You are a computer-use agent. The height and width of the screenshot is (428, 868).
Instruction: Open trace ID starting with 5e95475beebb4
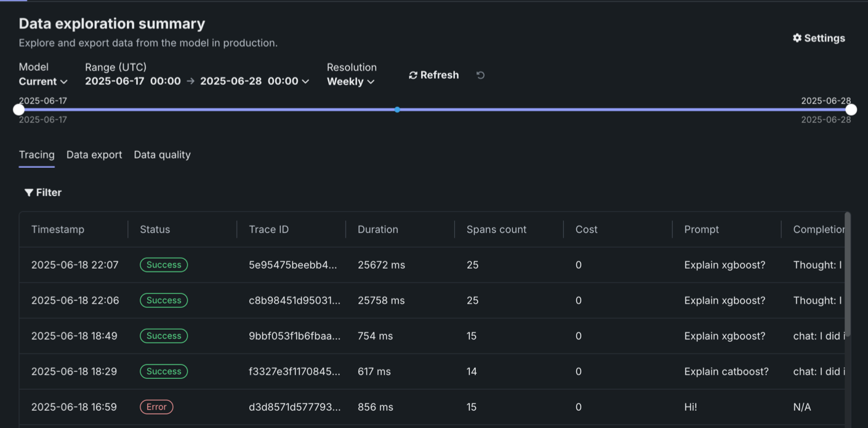tap(293, 265)
